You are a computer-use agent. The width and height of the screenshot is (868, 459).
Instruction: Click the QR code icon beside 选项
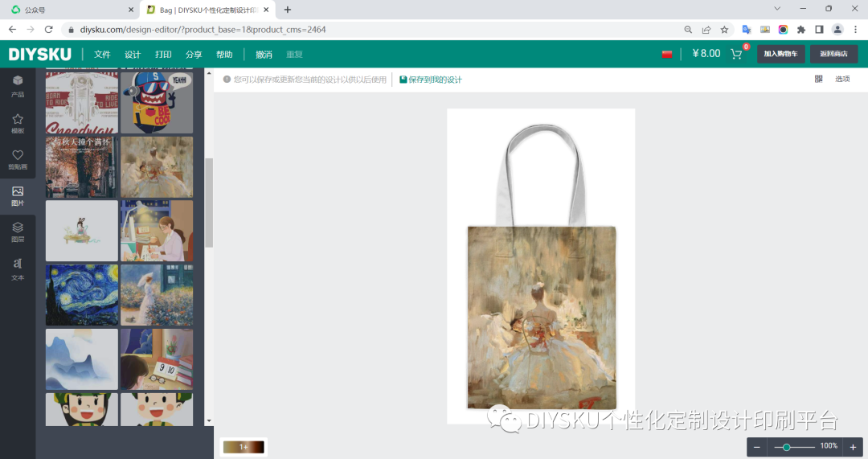click(x=818, y=79)
